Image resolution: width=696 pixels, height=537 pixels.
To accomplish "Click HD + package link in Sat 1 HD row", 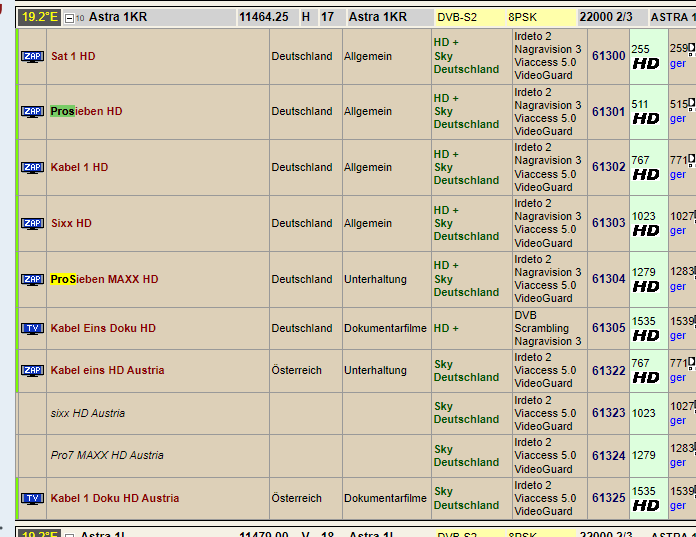I will tap(446, 42).
